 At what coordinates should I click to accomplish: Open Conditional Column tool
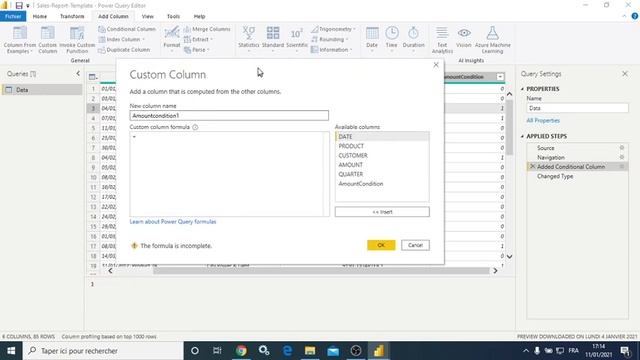tap(127, 29)
